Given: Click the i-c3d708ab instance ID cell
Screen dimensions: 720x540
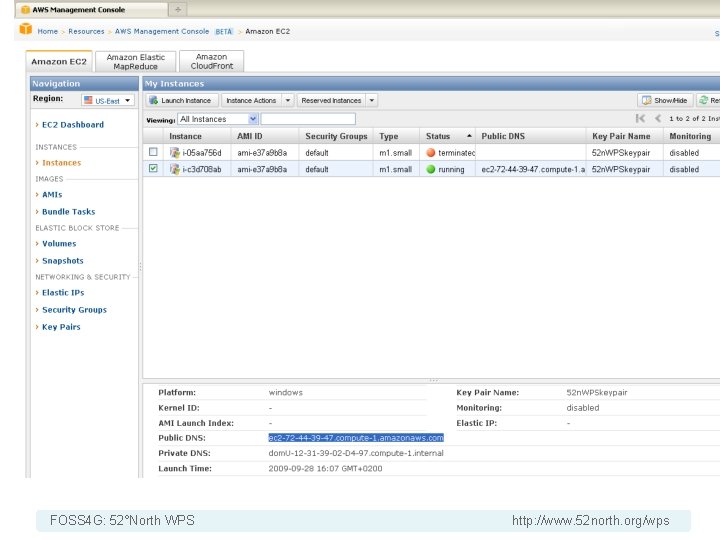Looking at the screenshot, I should tap(202, 169).
